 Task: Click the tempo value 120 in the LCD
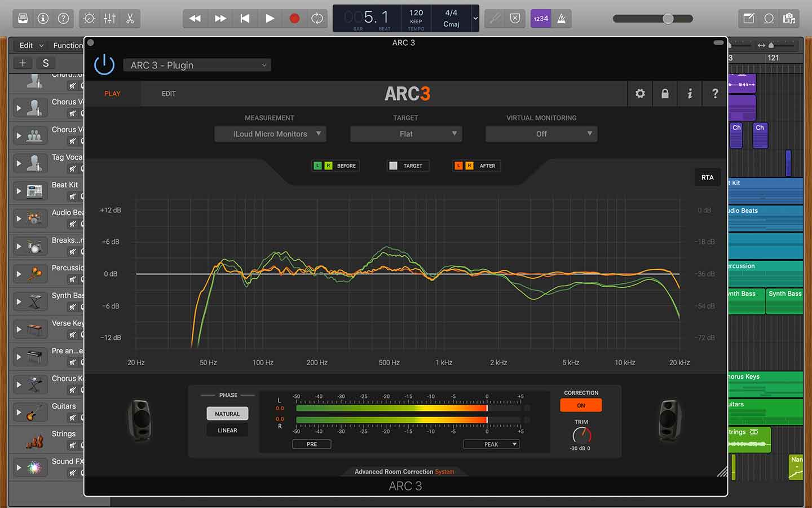pos(416,13)
